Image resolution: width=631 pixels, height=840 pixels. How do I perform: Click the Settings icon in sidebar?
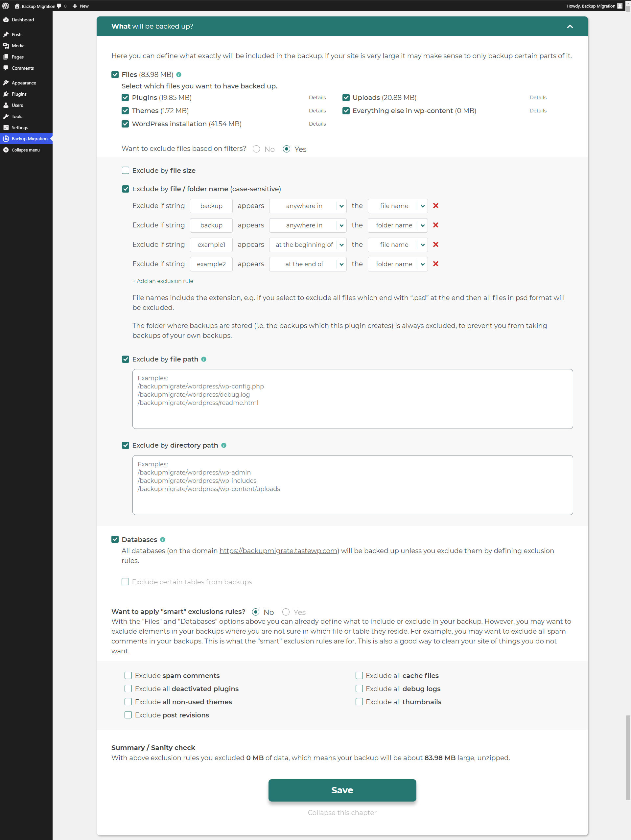coord(6,127)
